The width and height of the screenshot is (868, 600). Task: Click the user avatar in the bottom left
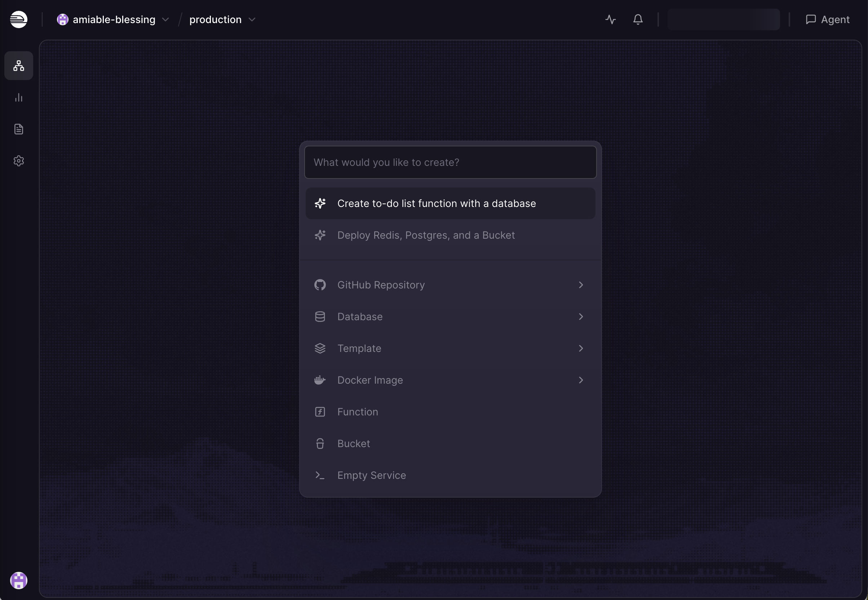pos(18,581)
